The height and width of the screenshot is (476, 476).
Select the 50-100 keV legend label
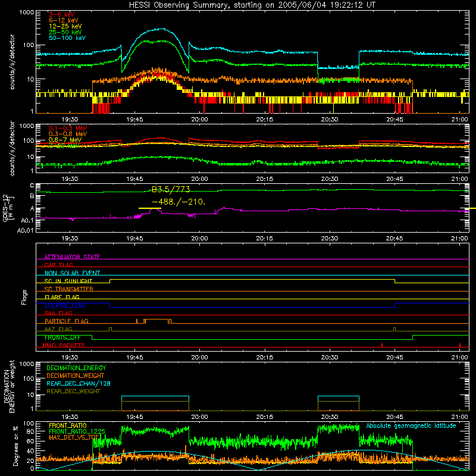coord(67,38)
